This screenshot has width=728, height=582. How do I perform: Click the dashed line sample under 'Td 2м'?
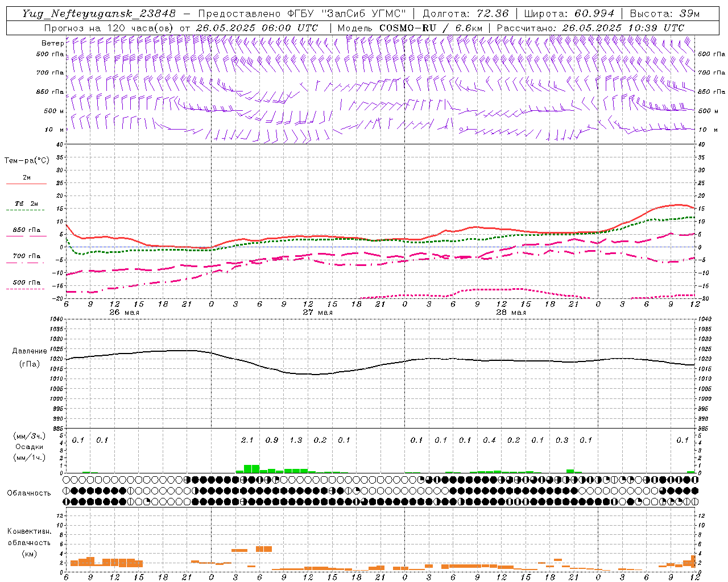pyautogui.click(x=26, y=210)
